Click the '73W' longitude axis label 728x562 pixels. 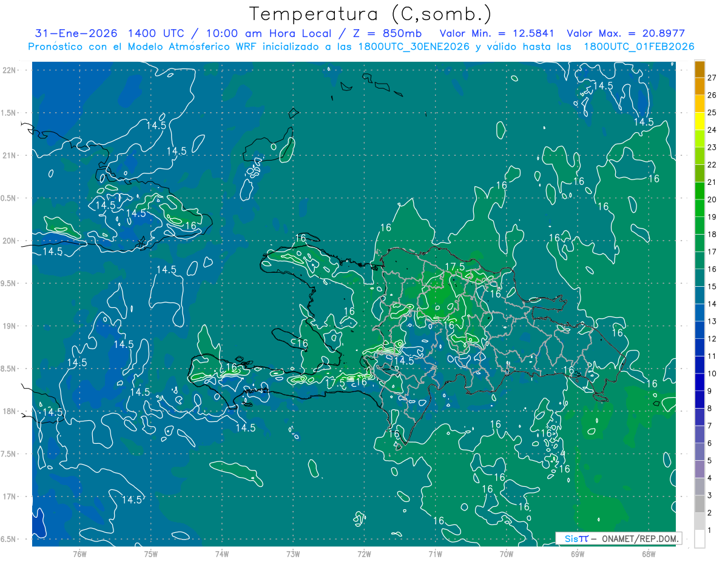[x=293, y=554]
